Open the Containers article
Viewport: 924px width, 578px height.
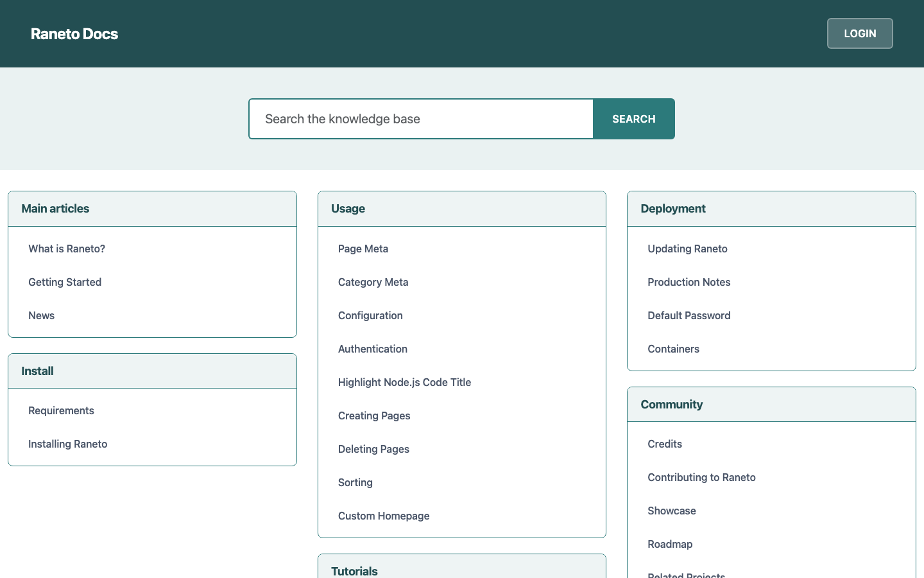tap(673, 349)
